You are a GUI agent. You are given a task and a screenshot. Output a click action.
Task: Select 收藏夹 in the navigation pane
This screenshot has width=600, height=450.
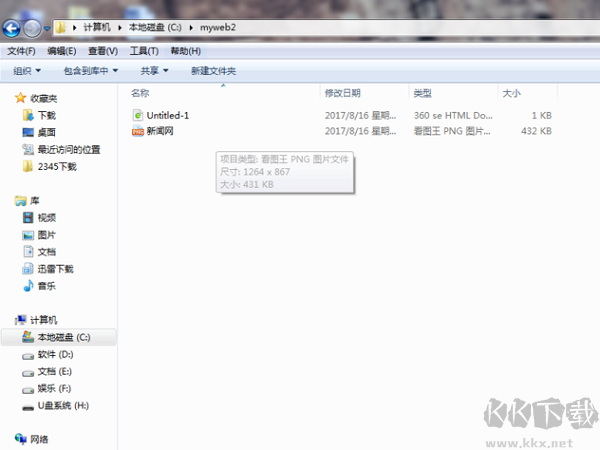click(x=44, y=98)
